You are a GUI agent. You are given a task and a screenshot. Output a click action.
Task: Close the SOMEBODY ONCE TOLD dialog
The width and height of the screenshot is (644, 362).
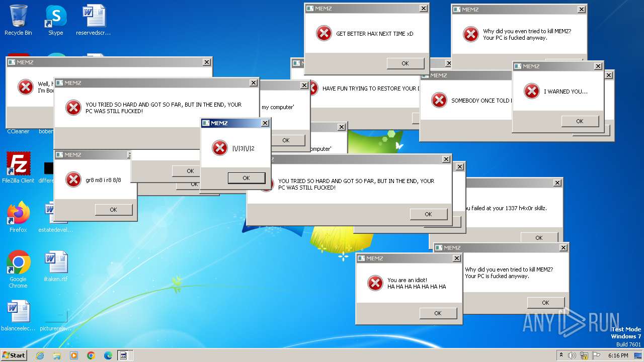point(609,75)
